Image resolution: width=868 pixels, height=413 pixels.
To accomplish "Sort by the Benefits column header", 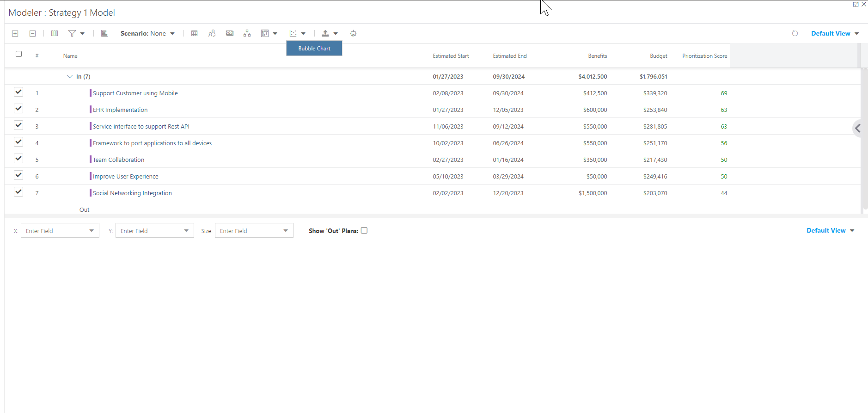I will click(598, 56).
